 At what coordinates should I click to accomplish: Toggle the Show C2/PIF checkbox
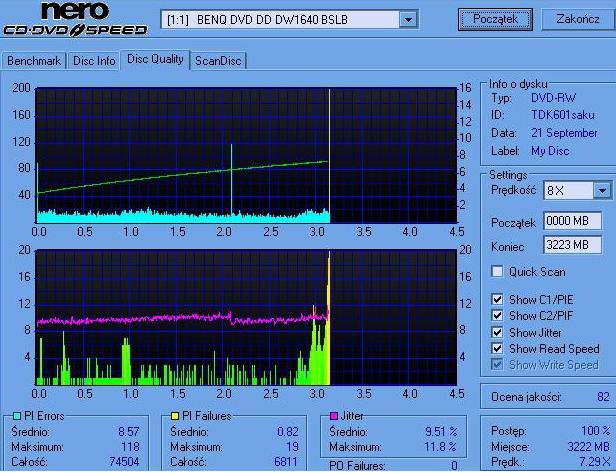tap(497, 316)
